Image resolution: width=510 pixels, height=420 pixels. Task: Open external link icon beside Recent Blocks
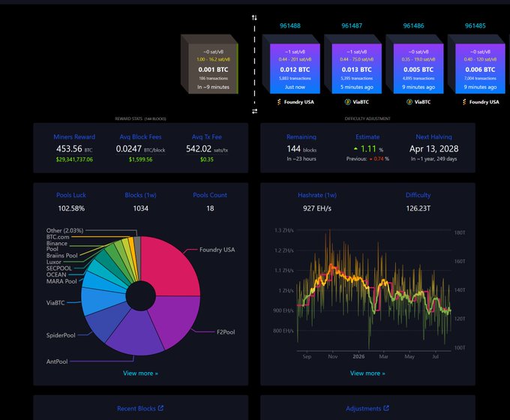click(x=160, y=408)
